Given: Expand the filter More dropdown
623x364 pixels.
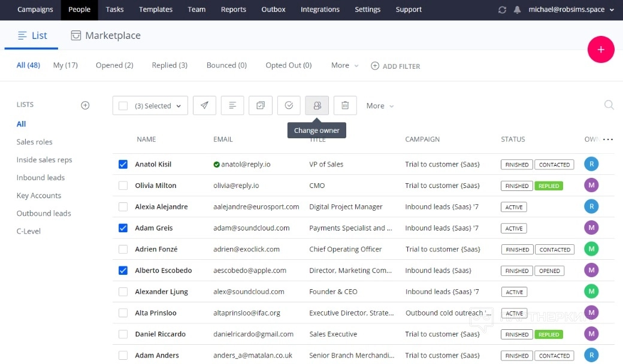Looking at the screenshot, I should coord(345,65).
